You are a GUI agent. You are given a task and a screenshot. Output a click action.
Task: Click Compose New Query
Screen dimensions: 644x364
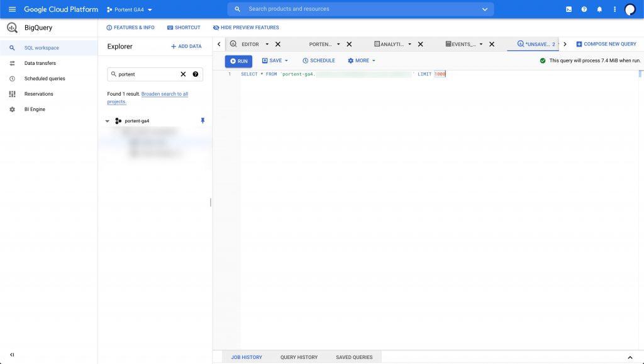pos(606,44)
